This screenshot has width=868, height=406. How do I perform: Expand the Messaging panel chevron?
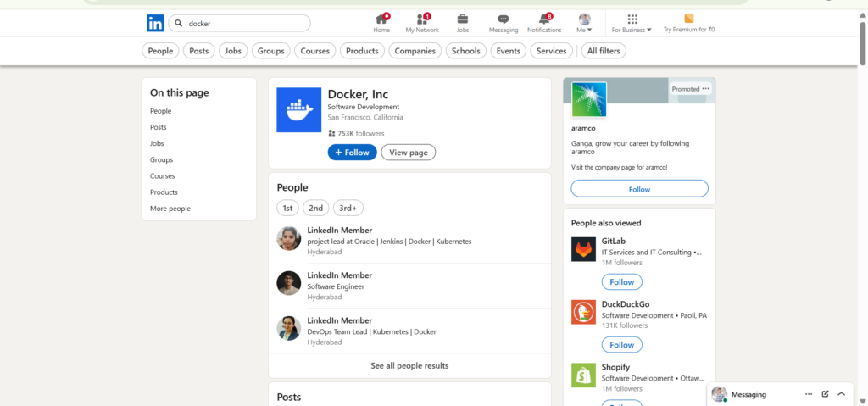click(841, 394)
